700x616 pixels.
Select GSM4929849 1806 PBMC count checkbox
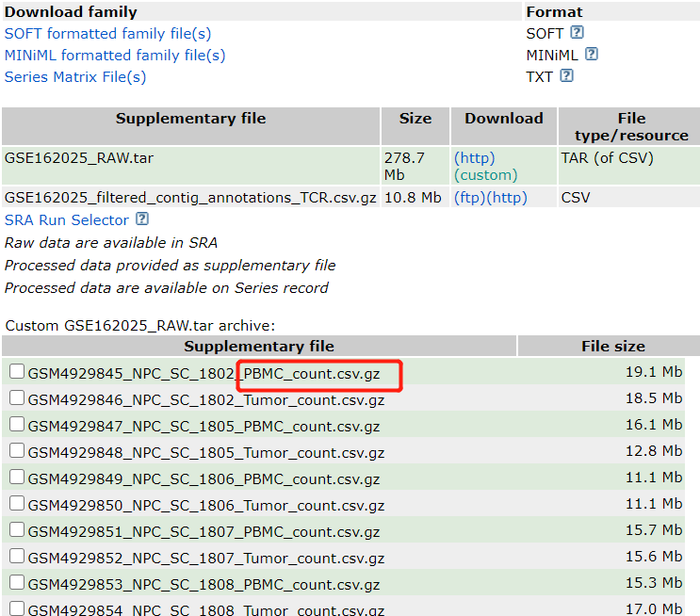pos(17,478)
